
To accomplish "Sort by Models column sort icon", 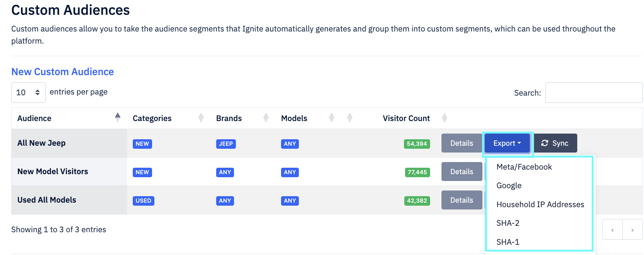I will click(x=331, y=118).
